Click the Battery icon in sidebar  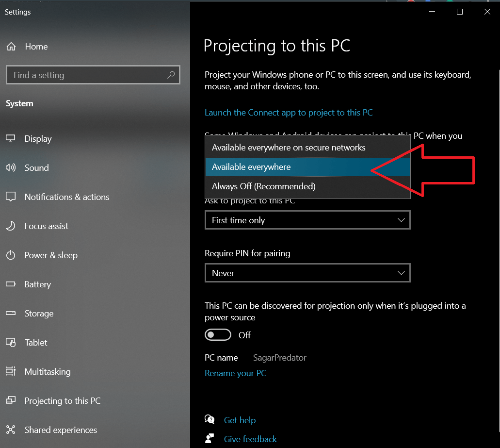tap(11, 284)
